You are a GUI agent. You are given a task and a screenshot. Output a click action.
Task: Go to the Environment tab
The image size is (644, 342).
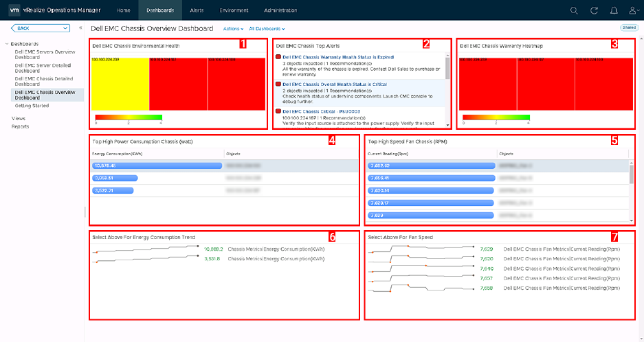click(x=234, y=10)
